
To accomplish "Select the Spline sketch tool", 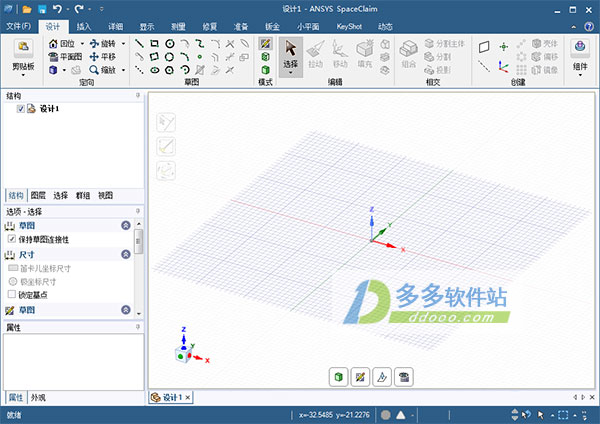I will tap(200, 44).
